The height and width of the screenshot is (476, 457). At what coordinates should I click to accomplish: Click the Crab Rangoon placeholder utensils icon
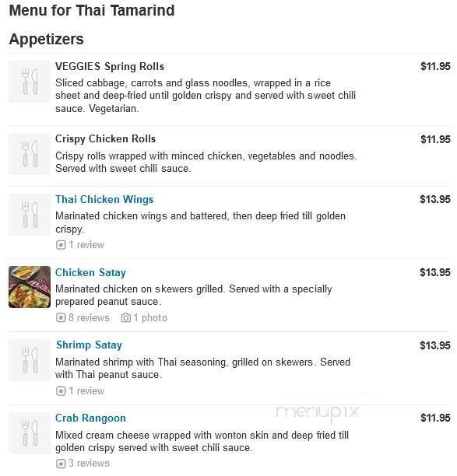pyautogui.click(x=30, y=433)
